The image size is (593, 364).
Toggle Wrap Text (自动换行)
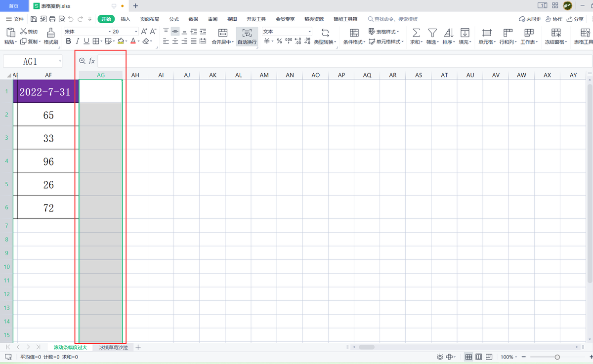247,37
